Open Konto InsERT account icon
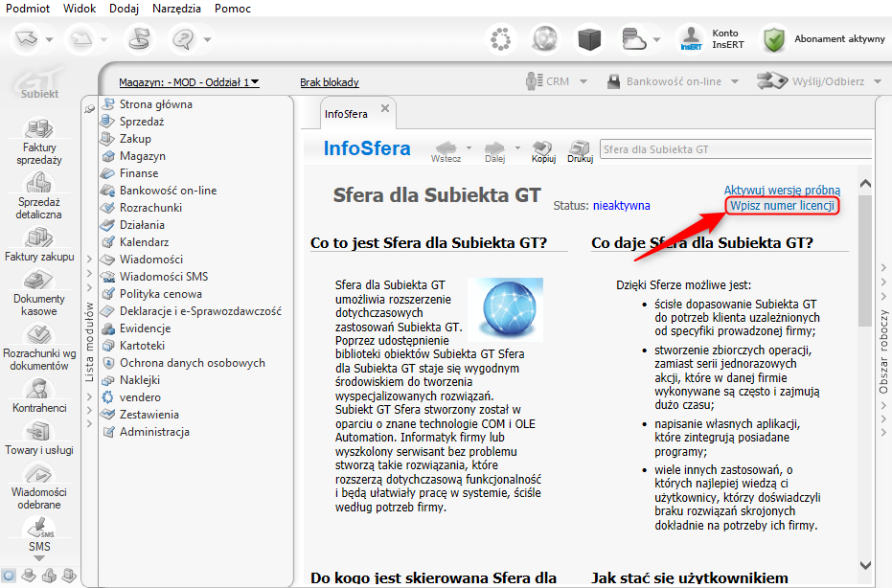Image resolution: width=892 pixels, height=588 pixels. pyautogui.click(x=691, y=39)
